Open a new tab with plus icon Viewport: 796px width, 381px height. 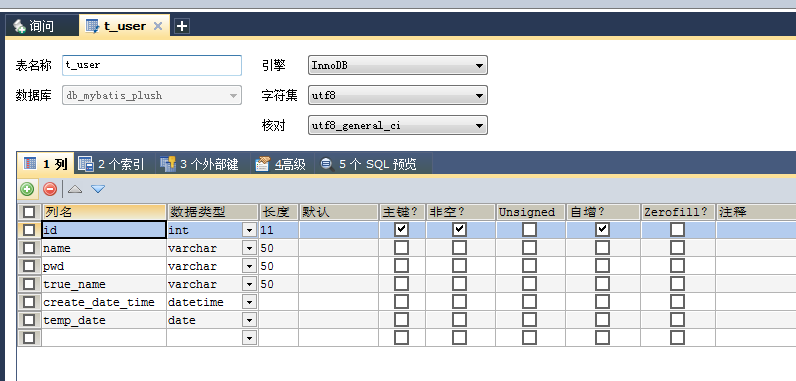pyautogui.click(x=181, y=26)
